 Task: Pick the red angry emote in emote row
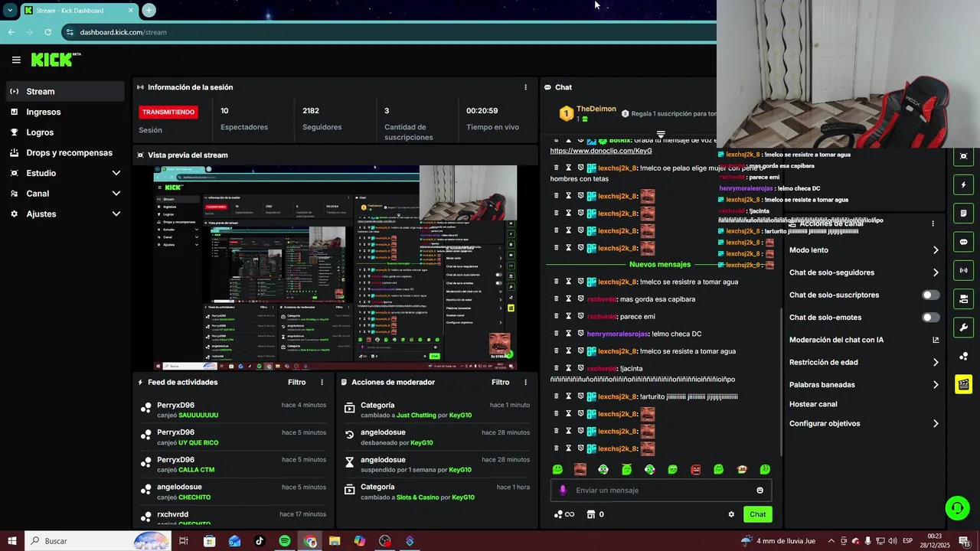(x=695, y=469)
